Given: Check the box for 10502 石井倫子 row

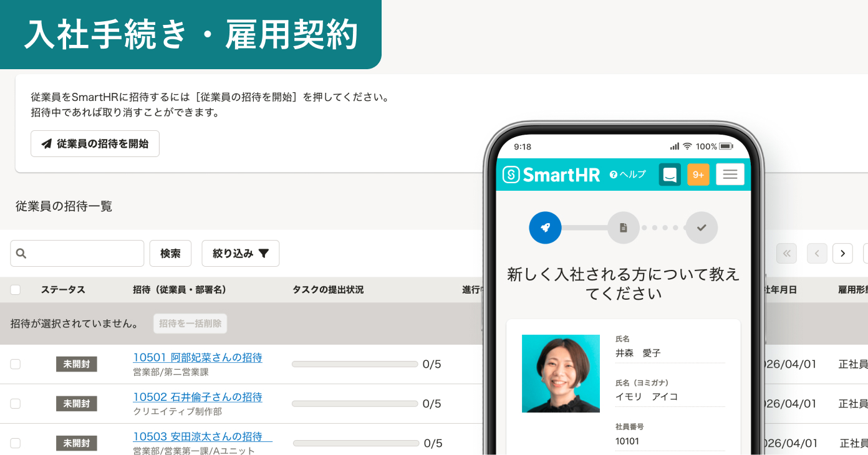Looking at the screenshot, I should [x=16, y=403].
